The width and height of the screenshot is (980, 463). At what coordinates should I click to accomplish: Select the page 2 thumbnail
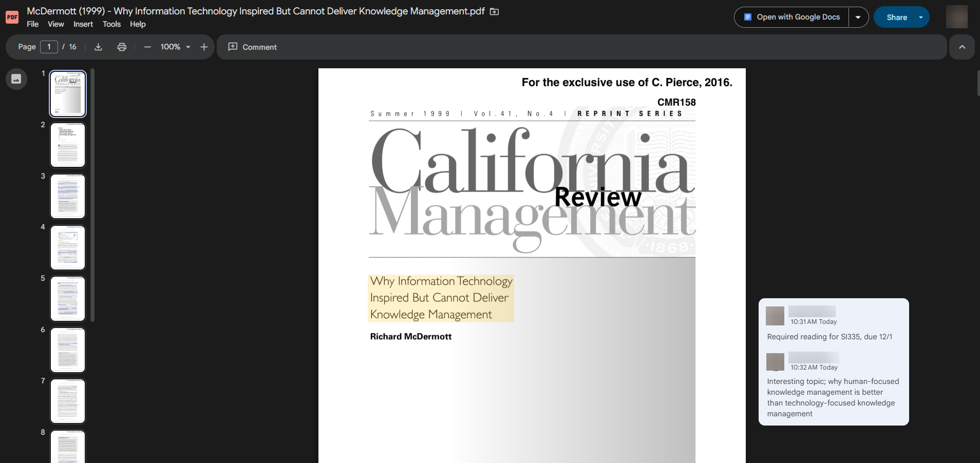(x=68, y=145)
